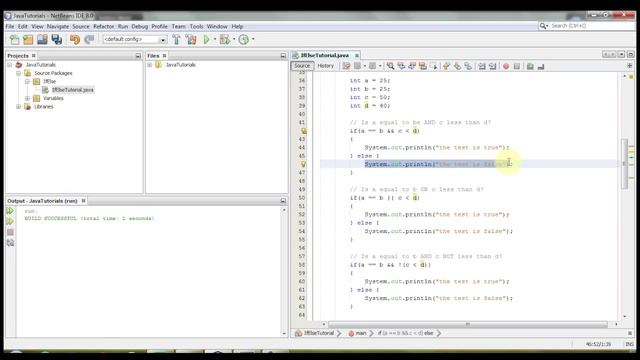
Task: Click the Find Next Occurrence editor icon
Action: click(412, 66)
